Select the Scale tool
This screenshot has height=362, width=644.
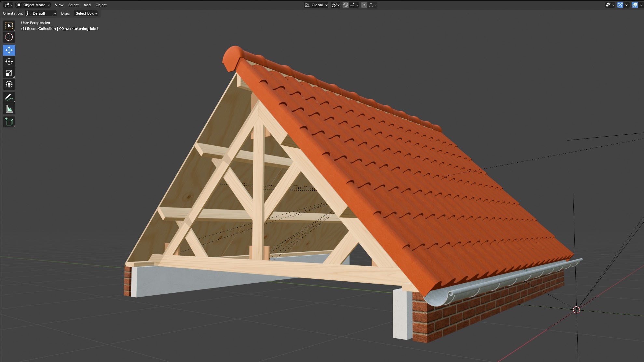click(9, 73)
